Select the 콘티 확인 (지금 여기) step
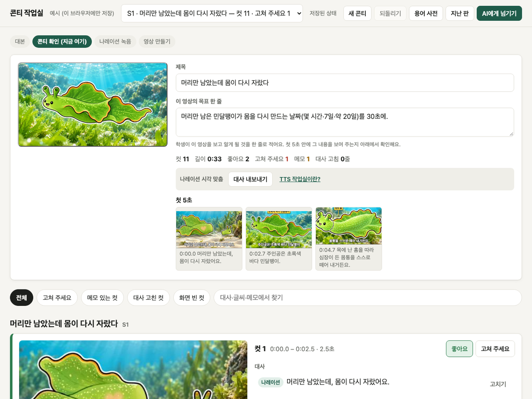This screenshot has height=399, width=532. tap(62, 41)
